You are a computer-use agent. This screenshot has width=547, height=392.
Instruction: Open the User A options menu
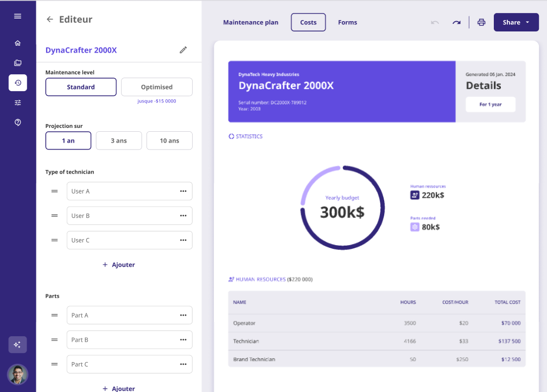[x=183, y=191]
